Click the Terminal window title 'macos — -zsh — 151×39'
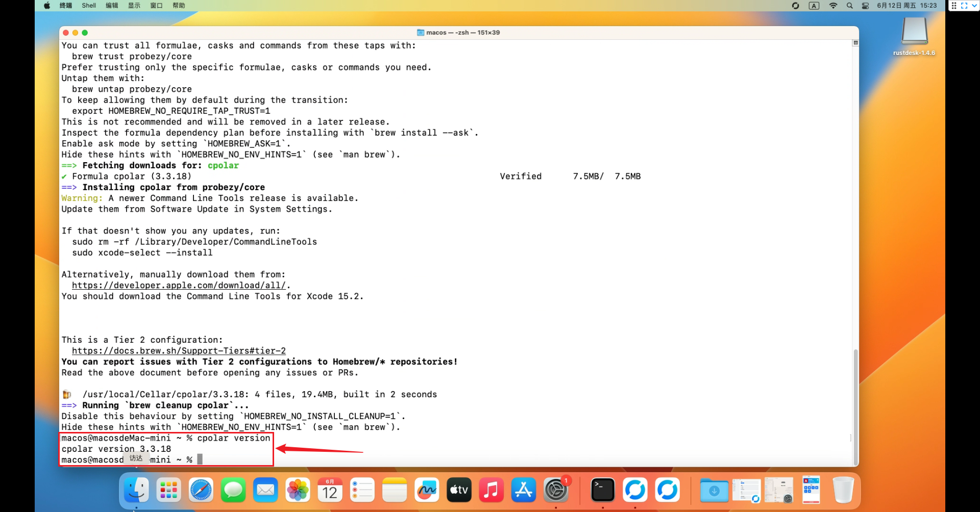 [463, 33]
